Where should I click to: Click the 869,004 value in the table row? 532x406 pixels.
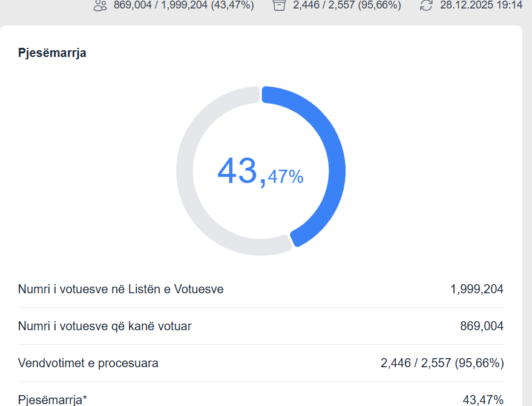(481, 326)
